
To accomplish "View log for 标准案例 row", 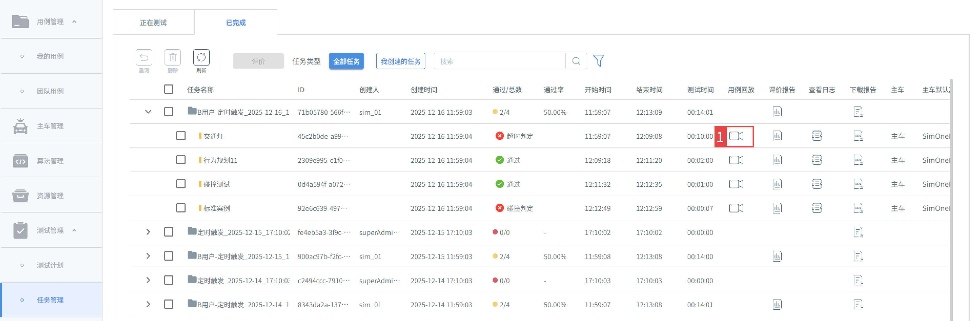I will [817, 208].
